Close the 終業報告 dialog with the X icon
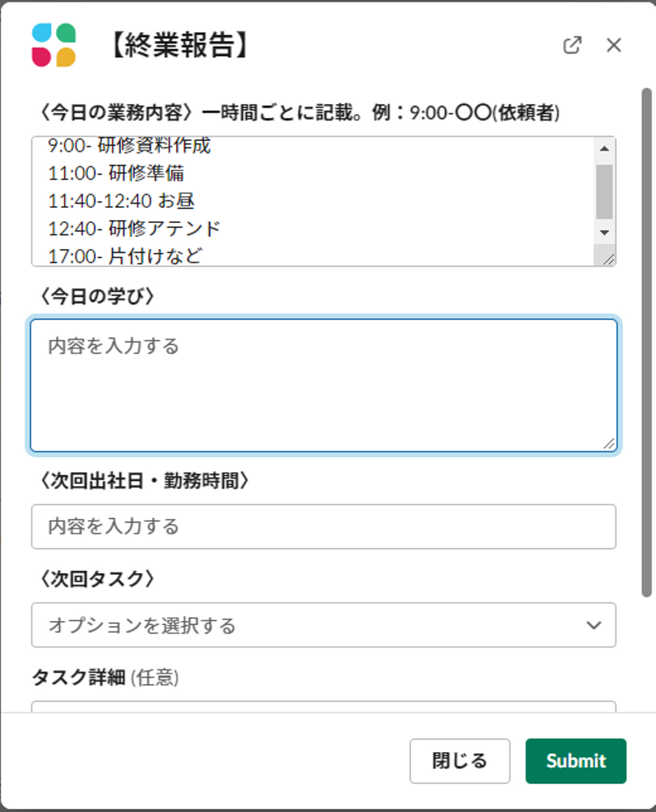656x812 pixels. pos(614,45)
